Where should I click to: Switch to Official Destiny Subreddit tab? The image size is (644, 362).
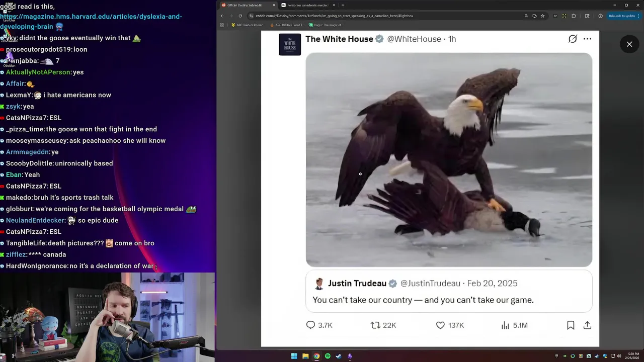click(x=248, y=5)
